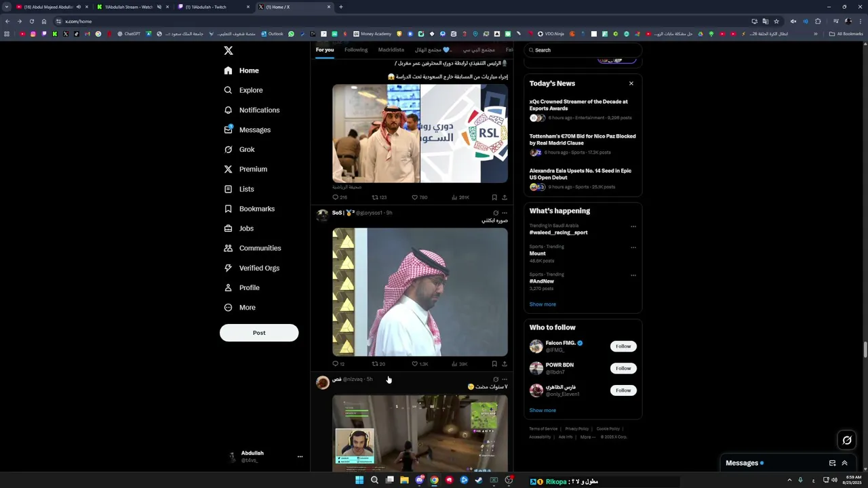Open options for Mount trend
This screenshot has height=488, width=868.
(633, 247)
